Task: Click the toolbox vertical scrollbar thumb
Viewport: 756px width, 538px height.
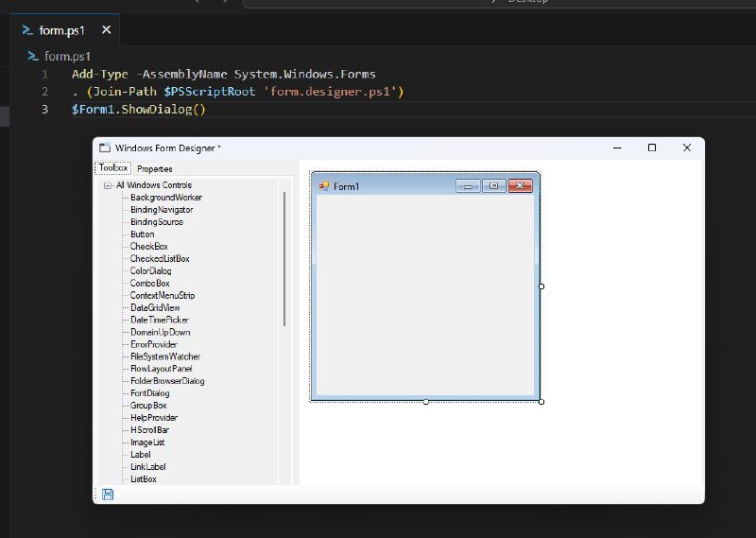Action: tap(284, 259)
